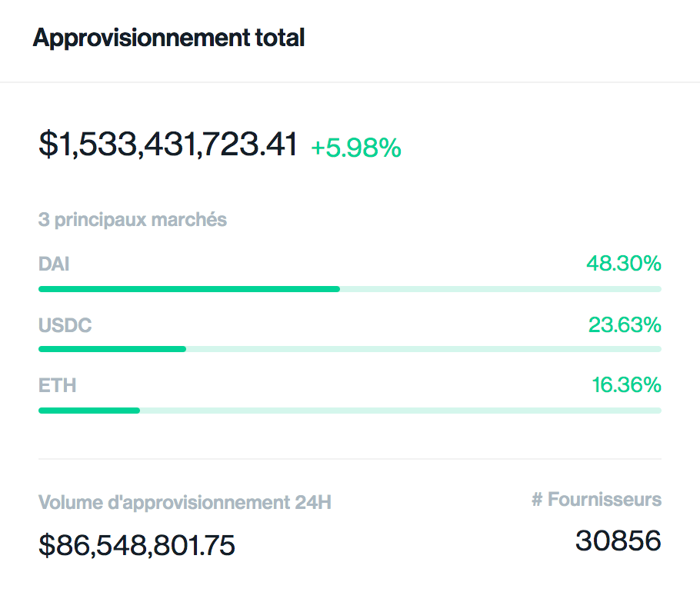Click the # Fournisseurs label
Image resolution: width=700 pixels, height=592 pixels.
596,500
